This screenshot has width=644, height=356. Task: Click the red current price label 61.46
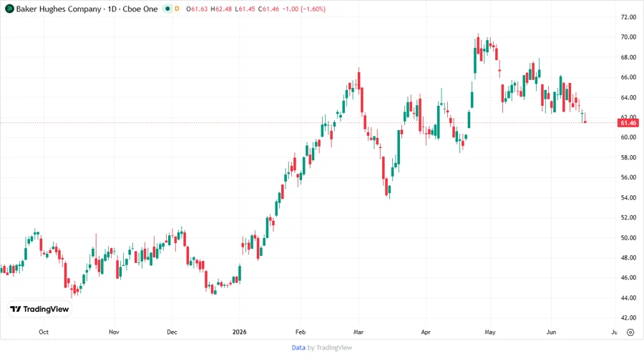(628, 123)
